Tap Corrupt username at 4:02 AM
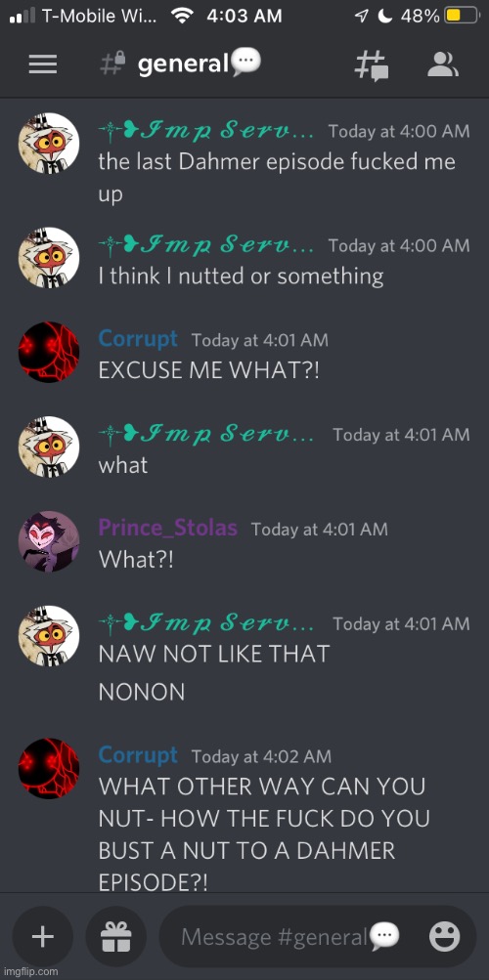 click(x=138, y=755)
